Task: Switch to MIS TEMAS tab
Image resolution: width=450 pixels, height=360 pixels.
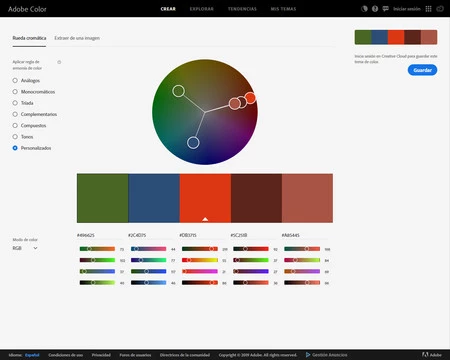Action: 283,9
